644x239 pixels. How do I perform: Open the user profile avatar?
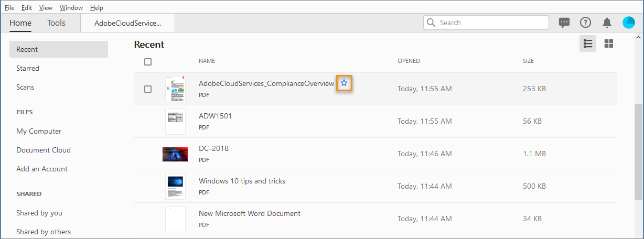[628, 23]
